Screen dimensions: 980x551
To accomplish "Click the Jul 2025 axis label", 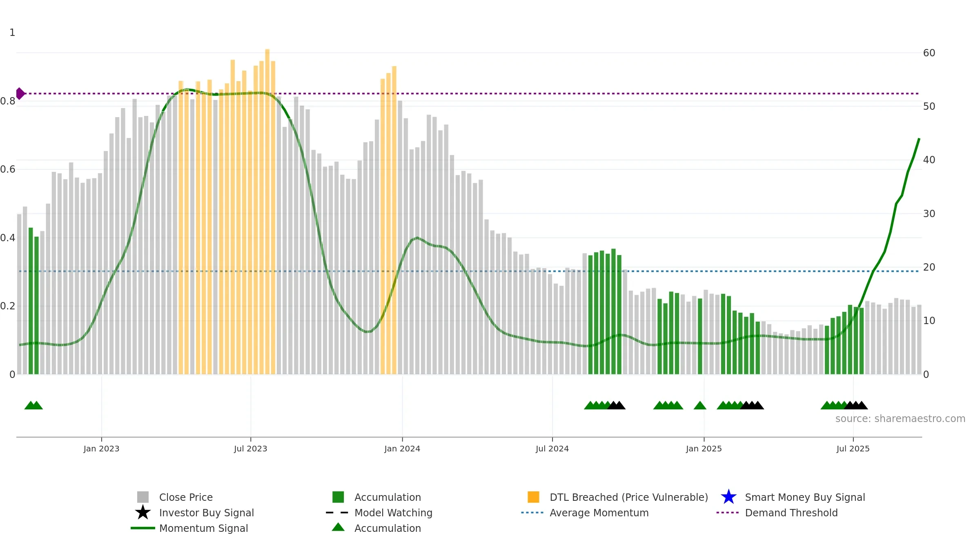I will click(x=853, y=449).
